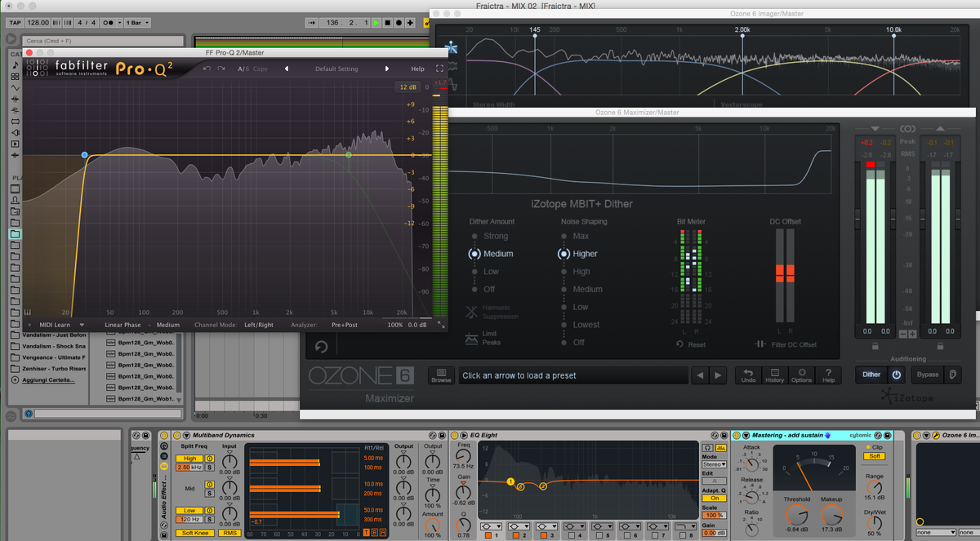Click the Cerca search field in browser
Image resolution: width=980 pixels, height=541 pixels.
pos(104,41)
